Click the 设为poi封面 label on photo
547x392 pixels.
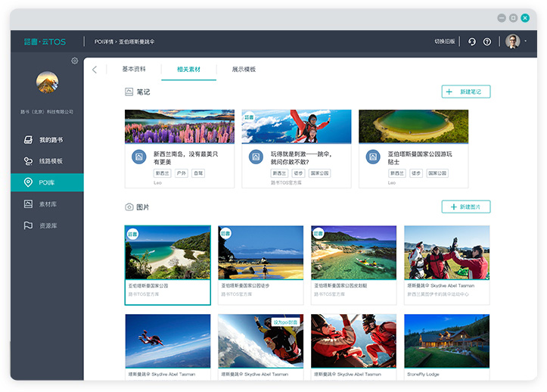pos(285,322)
